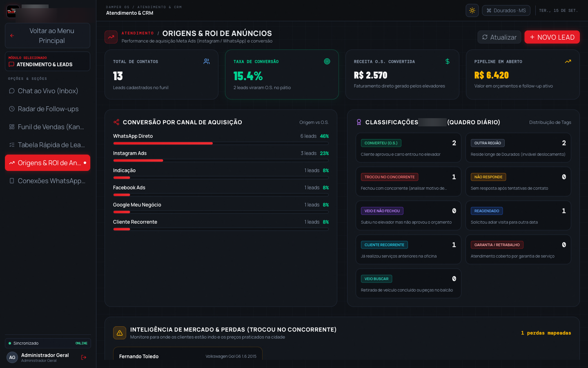Open Chat ao Vivo (Inbox) section

[x=47, y=91]
